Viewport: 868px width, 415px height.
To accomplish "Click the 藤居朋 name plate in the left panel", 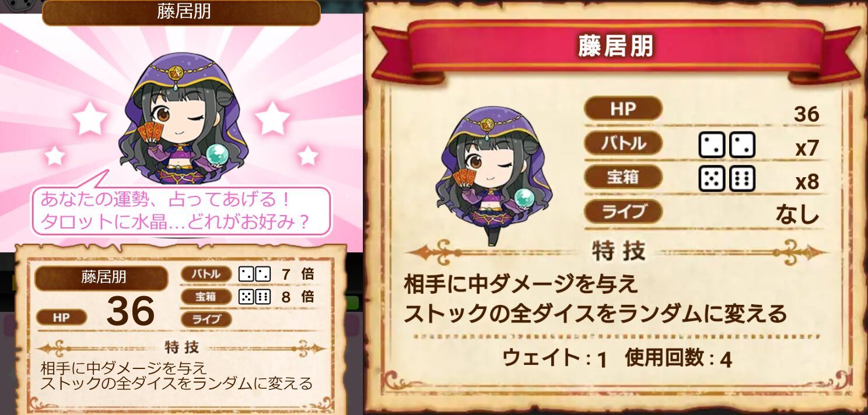I will point(101,278).
